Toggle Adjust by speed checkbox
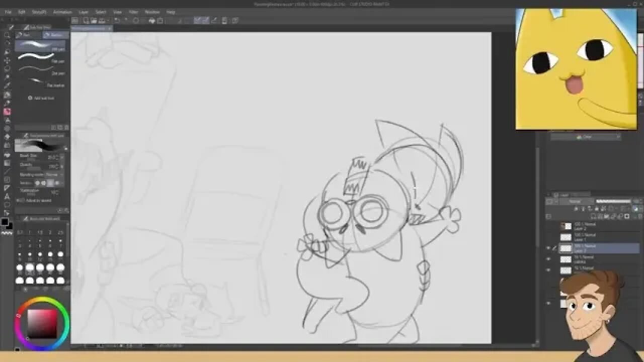Screen dimensions: 644x362 [20, 200]
